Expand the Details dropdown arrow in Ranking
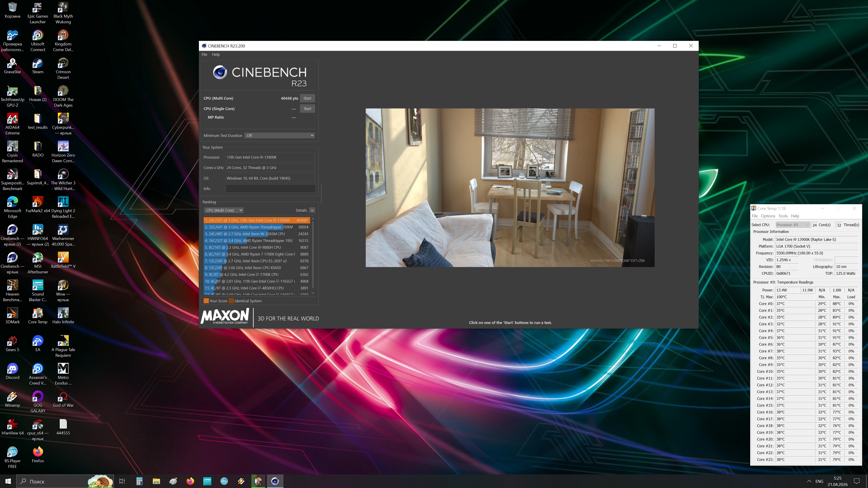 tap(312, 210)
